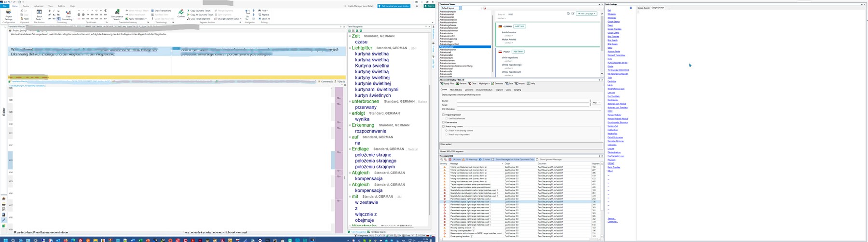Switch to Filter Attributes tab

point(456,90)
